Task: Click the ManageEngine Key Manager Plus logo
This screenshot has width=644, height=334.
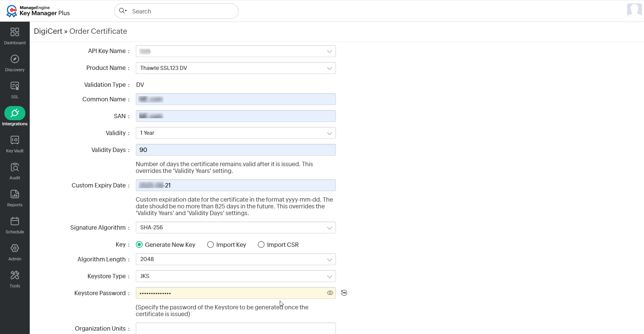Action: point(38,11)
